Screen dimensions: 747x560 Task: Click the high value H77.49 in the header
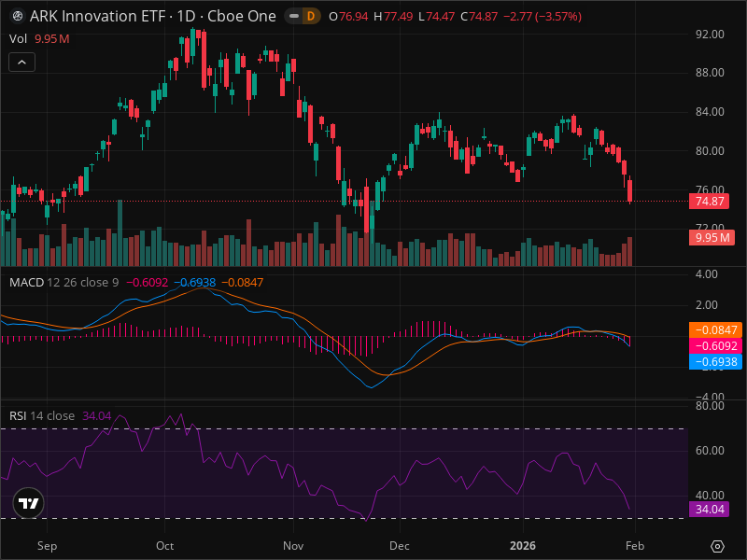coord(393,17)
